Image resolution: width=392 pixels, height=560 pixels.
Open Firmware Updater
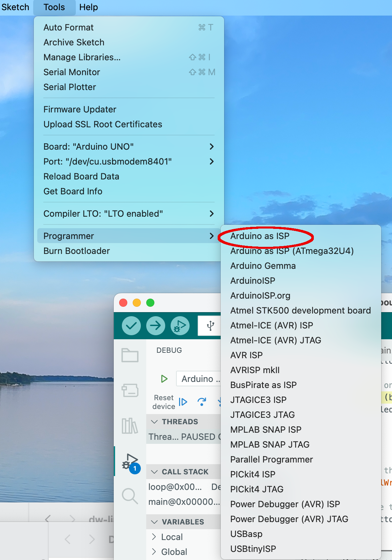click(129, 109)
